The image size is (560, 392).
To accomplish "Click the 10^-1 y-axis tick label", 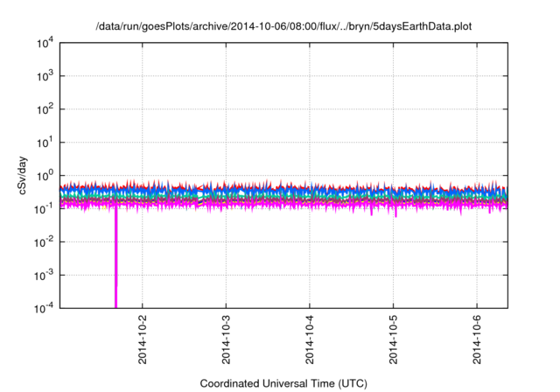I will (x=44, y=209).
